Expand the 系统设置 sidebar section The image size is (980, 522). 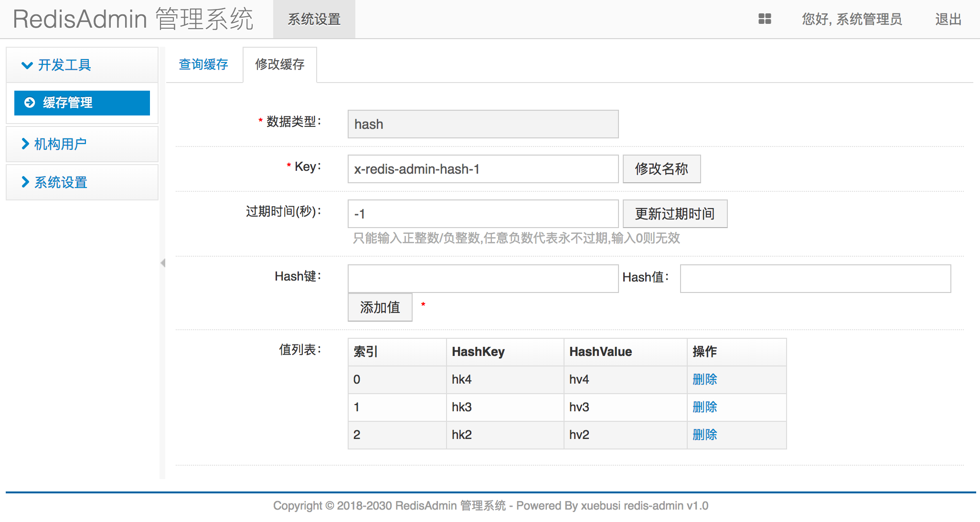(x=60, y=182)
